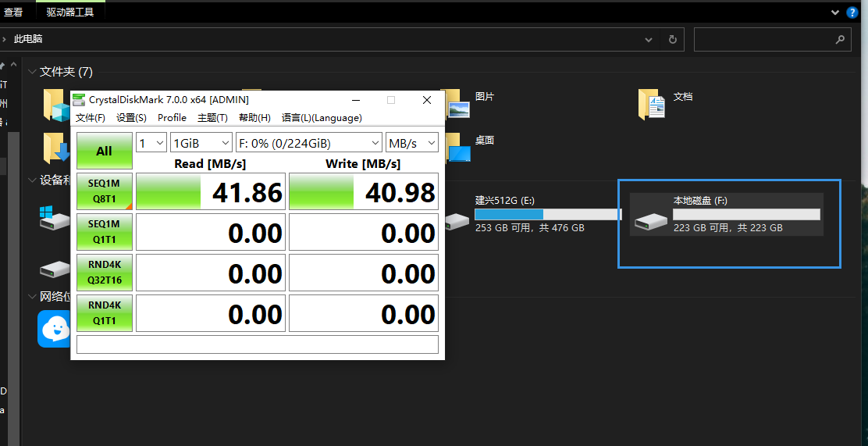Click the E: drive usage bar
Viewport: 868px width, 446px height.
tap(548, 214)
